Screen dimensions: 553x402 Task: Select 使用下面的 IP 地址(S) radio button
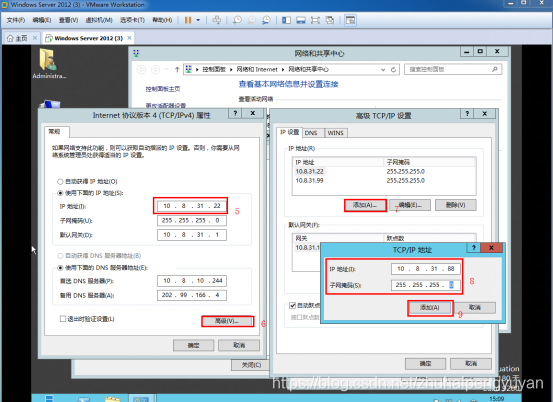(60, 193)
